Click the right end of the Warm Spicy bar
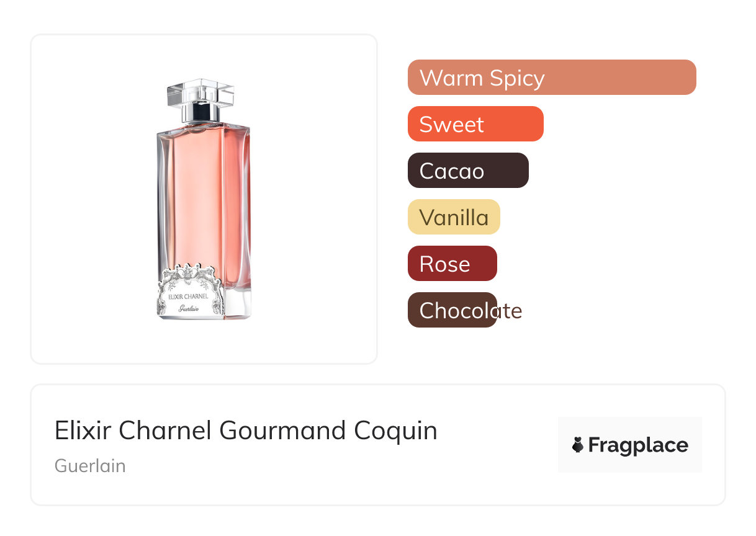Viewport: 756px width, 536px height. pos(688,78)
